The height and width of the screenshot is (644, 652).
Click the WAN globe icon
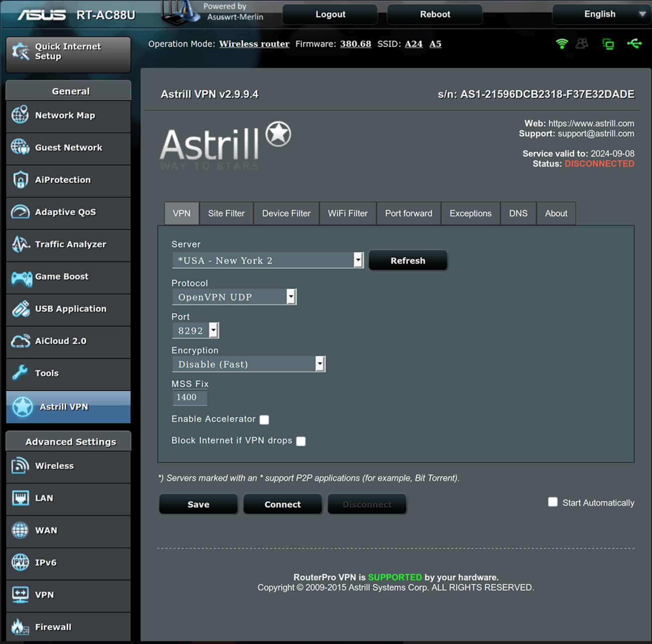[x=20, y=530]
